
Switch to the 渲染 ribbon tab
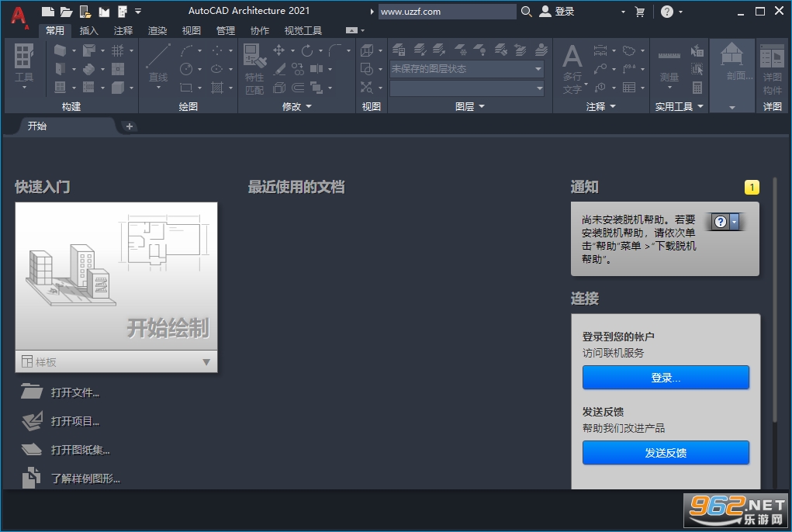coord(157,31)
